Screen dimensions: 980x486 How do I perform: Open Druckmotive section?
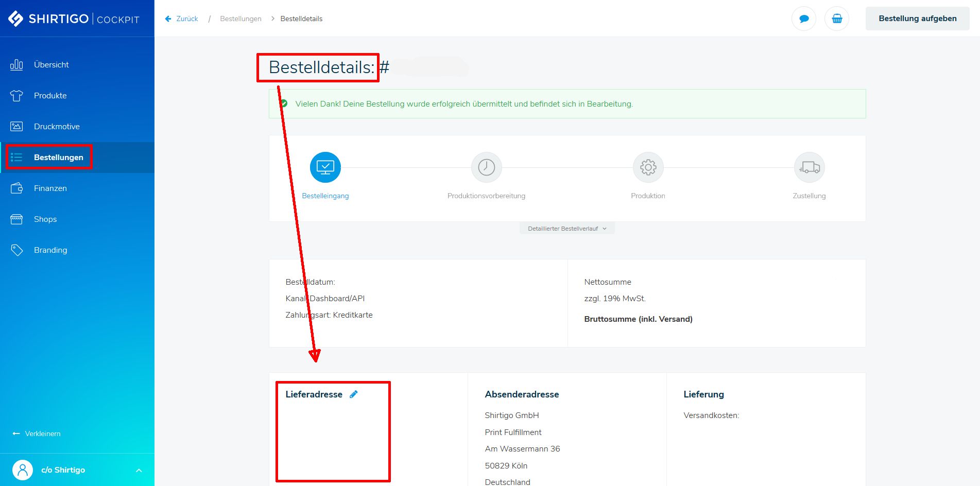(x=57, y=127)
